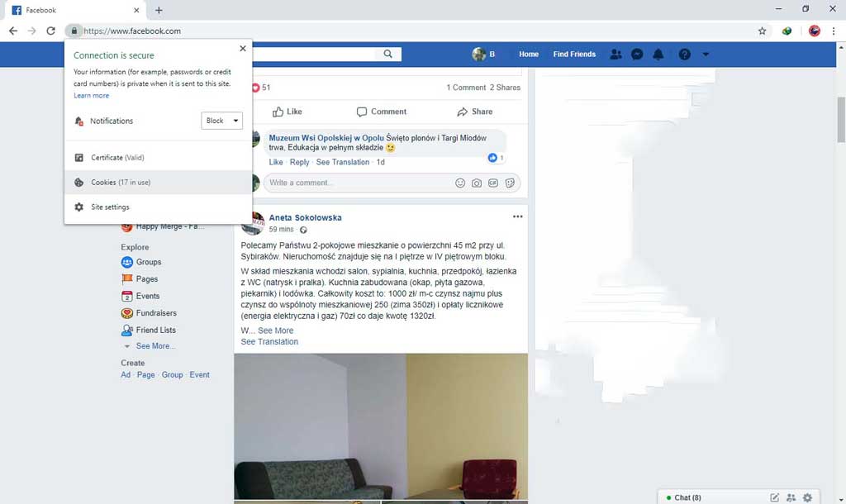Click the Like button on post
Screen dimensions: 846x504
[287, 112]
